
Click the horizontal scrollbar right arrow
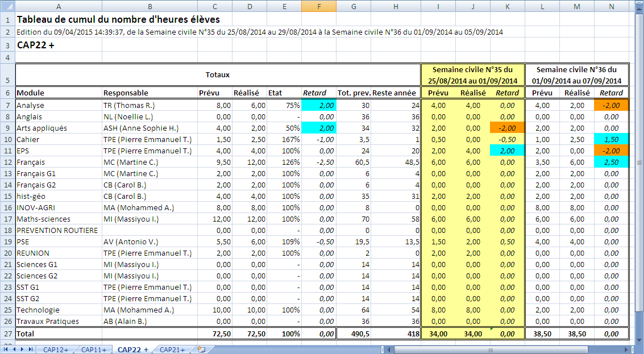[x=626, y=350]
